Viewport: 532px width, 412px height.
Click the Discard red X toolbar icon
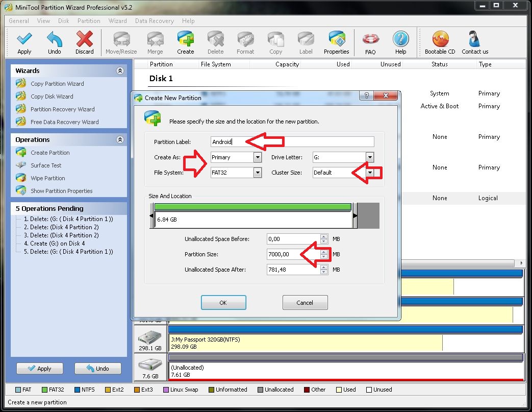coord(85,42)
